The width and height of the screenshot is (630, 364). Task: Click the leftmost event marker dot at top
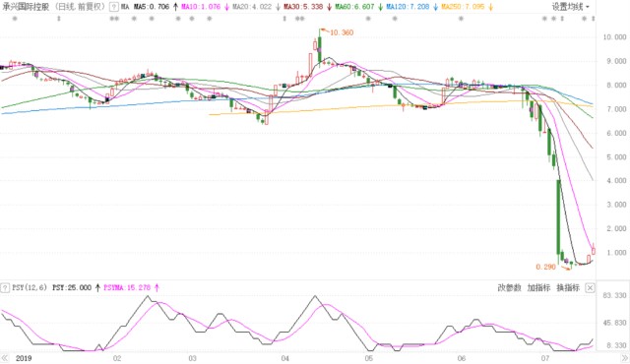pyautogui.click(x=15, y=19)
